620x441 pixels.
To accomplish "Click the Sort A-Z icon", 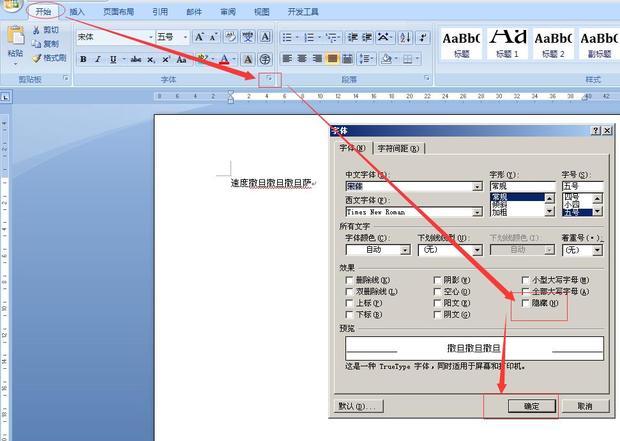I will 405,38.
